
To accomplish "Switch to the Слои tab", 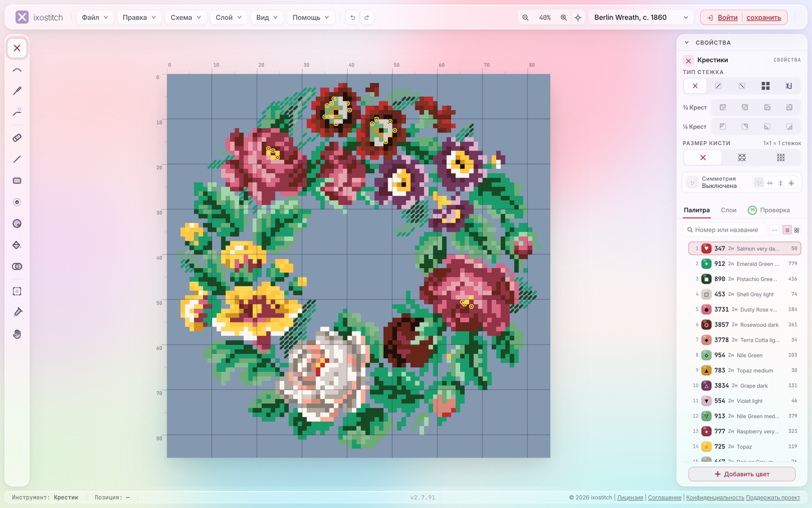I will [728, 210].
